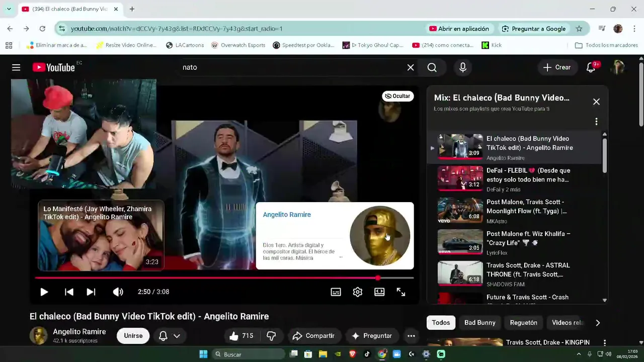Click the golden face channel avatar card
The width and height of the screenshot is (644, 362).
(380, 235)
